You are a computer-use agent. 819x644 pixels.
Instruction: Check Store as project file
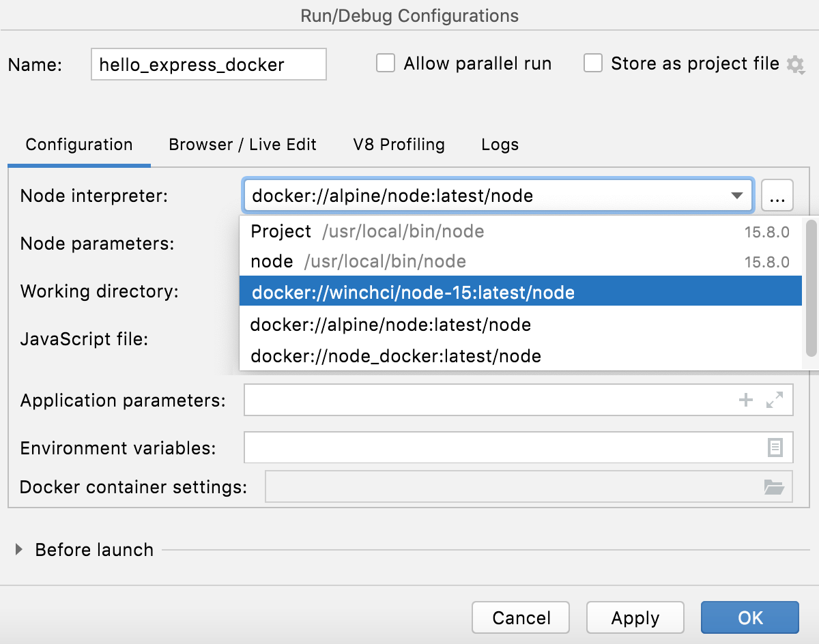point(592,63)
